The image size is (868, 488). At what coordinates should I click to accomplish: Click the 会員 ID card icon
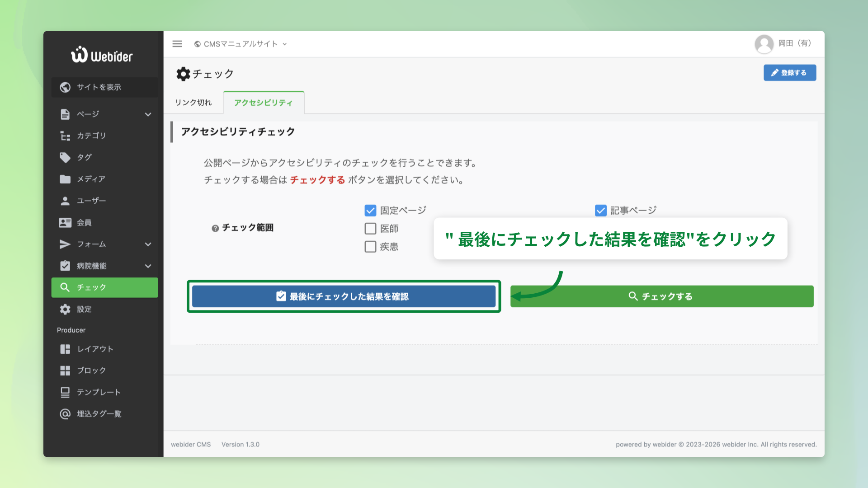65,222
